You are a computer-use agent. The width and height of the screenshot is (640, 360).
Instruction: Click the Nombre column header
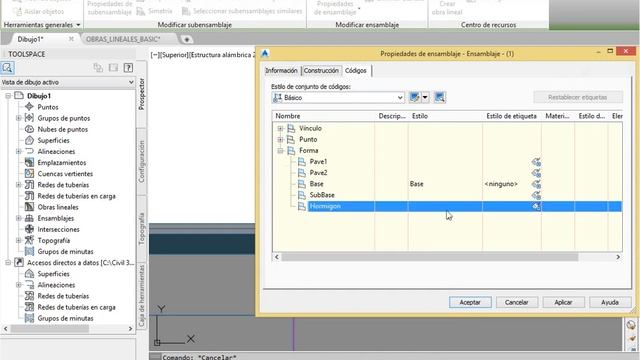pyautogui.click(x=288, y=116)
